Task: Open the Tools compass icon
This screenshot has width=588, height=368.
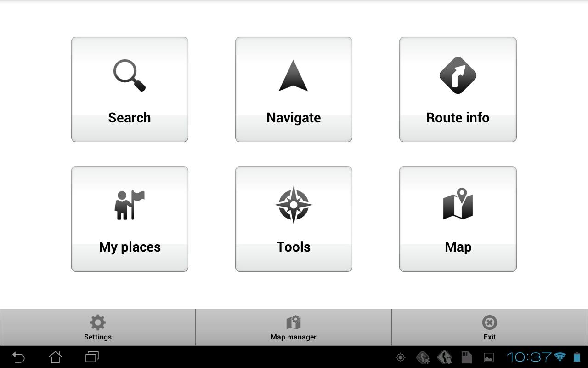Action: (294, 205)
